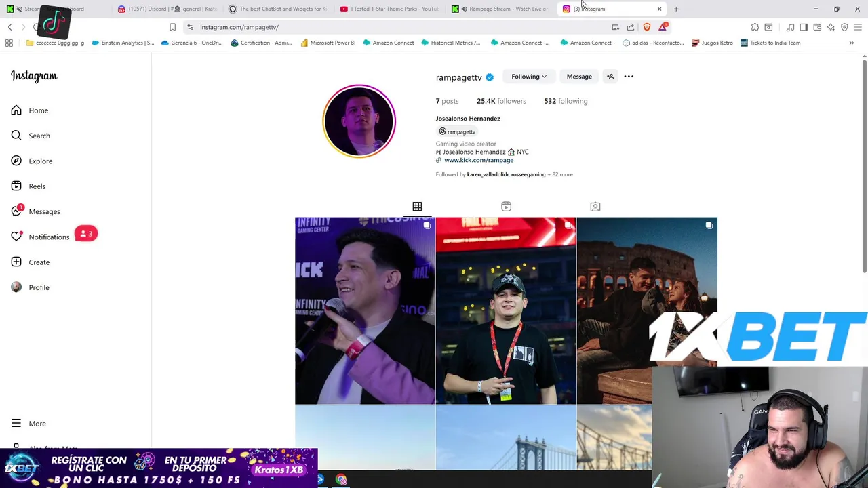Image resolution: width=868 pixels, height=488 pixels.
Task: Bookmark this page with the bookmark icon
Action: click(172, 27)
